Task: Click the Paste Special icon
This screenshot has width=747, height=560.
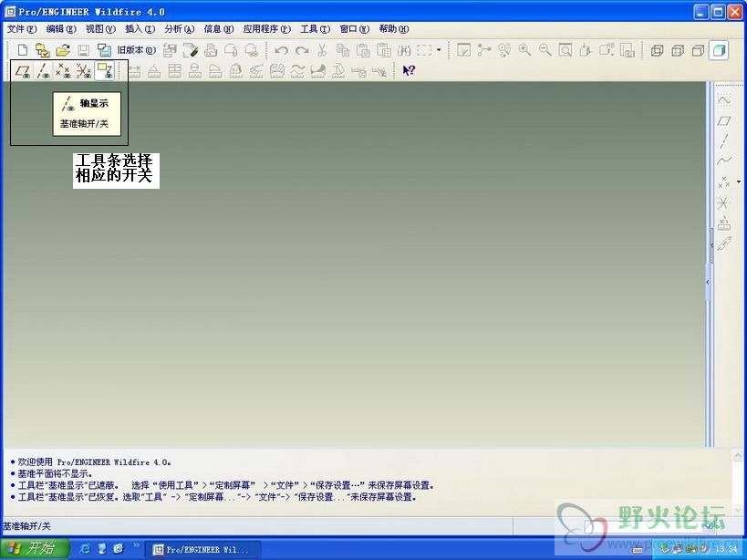Action: click(x=383, y=49)
